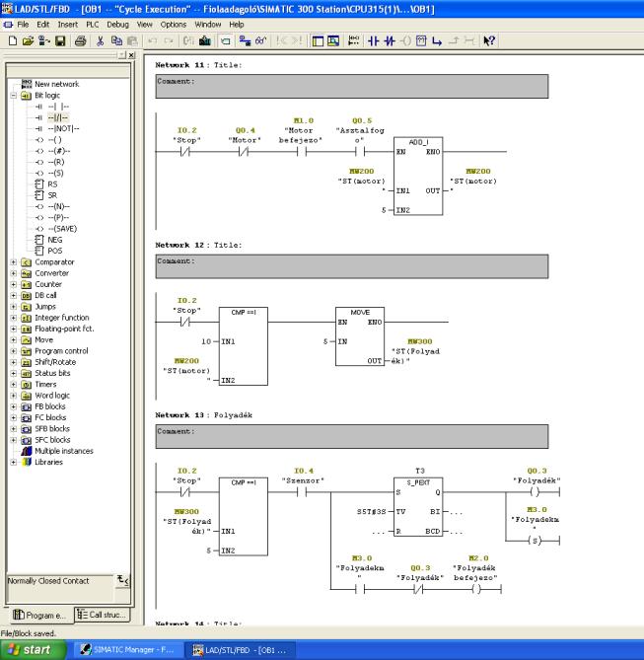Open the Window menu
The width and height of the screenshot is (644, 660).
tap(207, 25)
